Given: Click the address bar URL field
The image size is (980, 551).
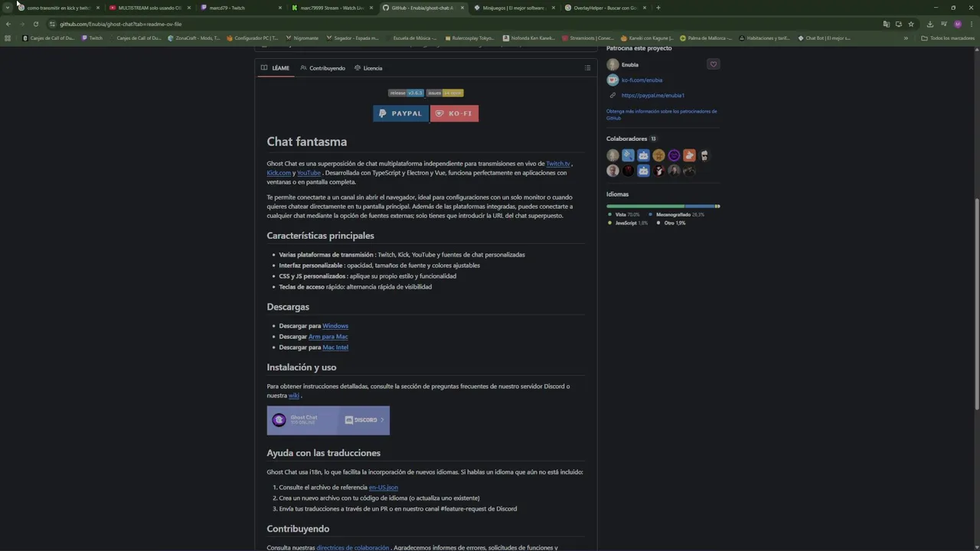Looking at the screenshot, I should click(x=459, y=24).
